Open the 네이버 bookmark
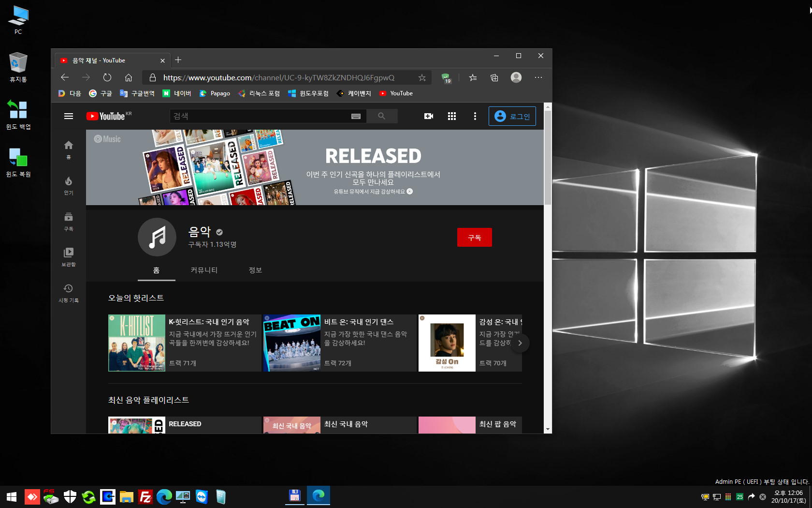This screenshot has height=508, width=812. point(177,93)
